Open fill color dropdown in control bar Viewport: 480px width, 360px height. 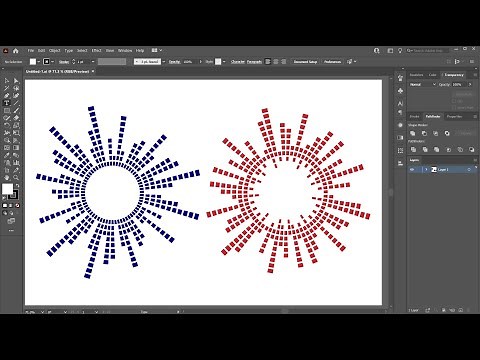[39, 62]
